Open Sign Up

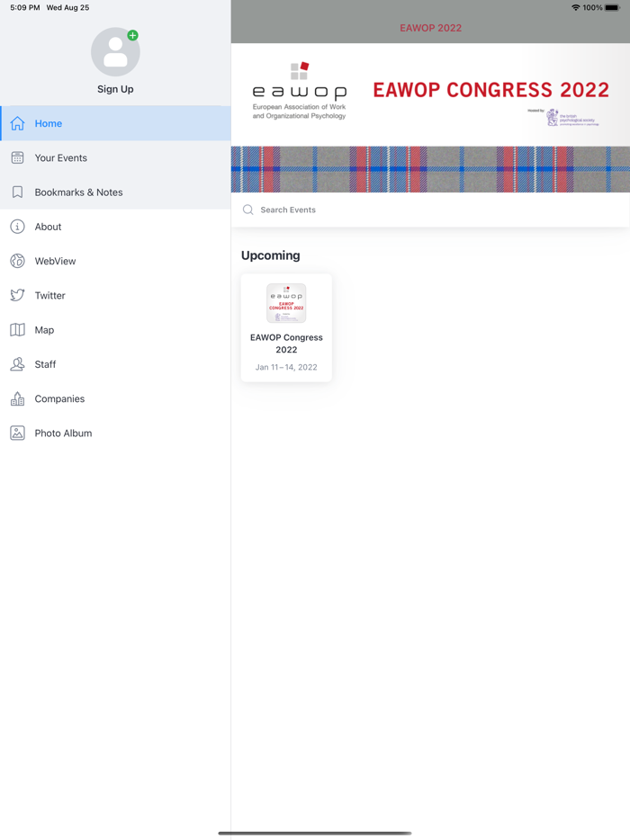pyautogui.click(x=115, y=89)
